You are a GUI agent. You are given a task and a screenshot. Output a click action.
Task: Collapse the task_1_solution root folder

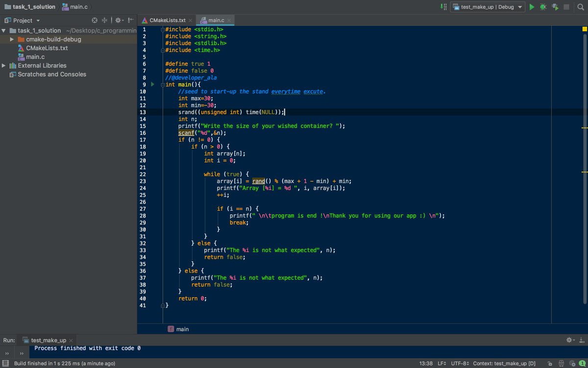click(x=4, y=30)
